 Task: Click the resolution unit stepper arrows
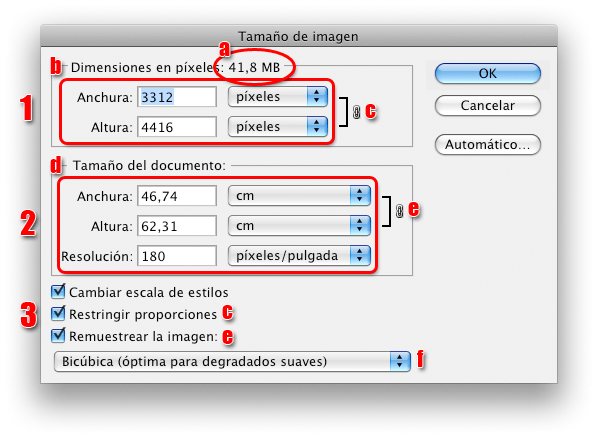pyautogui.click(x=360, y=255)
